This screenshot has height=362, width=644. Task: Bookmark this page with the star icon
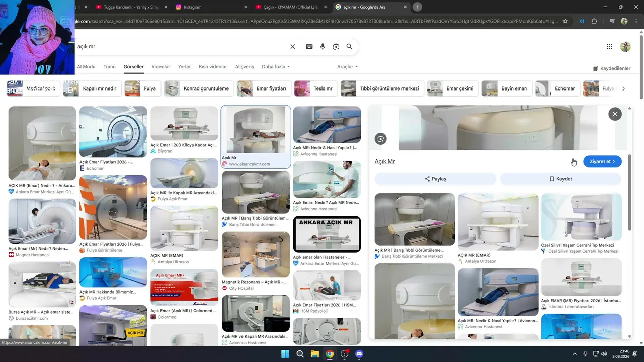tap(566, 21)
